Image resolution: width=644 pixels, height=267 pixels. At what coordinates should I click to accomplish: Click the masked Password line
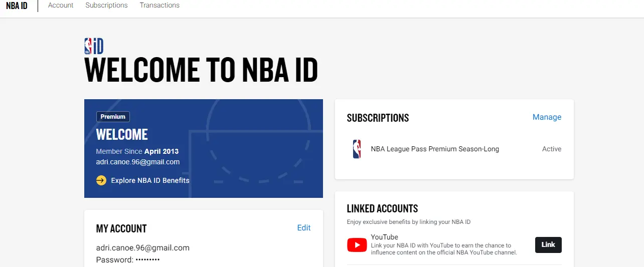click(128, 260)
